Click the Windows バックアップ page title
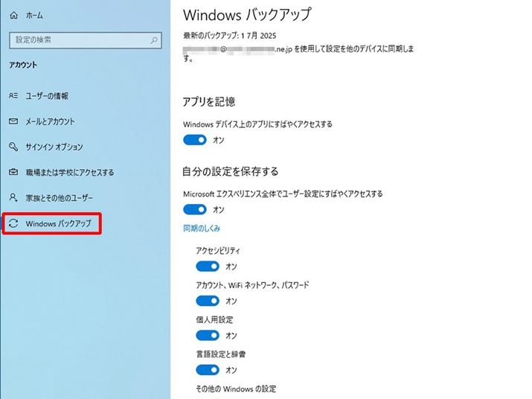532x399 pixels. 247,15
